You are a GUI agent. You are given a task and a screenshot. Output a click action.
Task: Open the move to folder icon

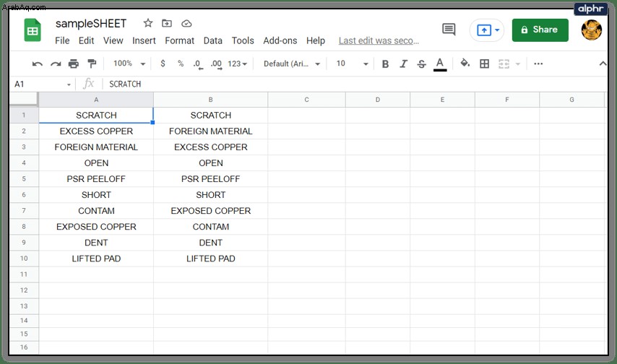[x=167, y=23]
